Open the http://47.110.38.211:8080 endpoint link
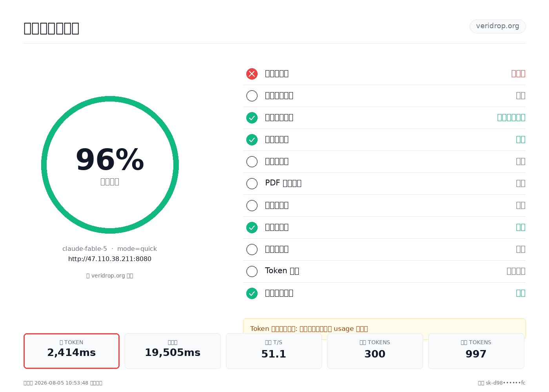Screen dimensions: 549x392 click(x=110, y=259)
